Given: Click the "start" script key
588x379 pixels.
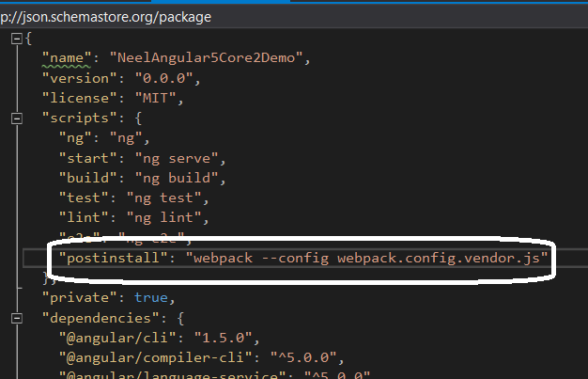Looking at the screenshot, I should 87,158.
